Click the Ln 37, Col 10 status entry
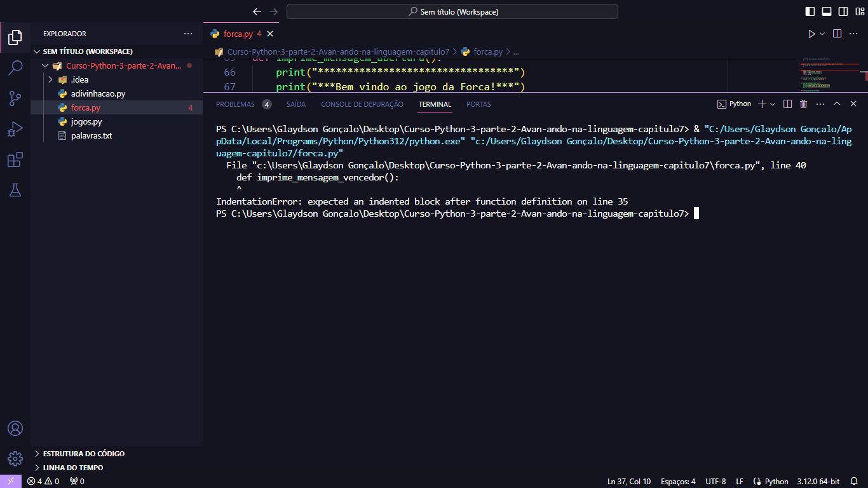Image resolution: width=868 pixels, height=488 pixels. [629, 481]
